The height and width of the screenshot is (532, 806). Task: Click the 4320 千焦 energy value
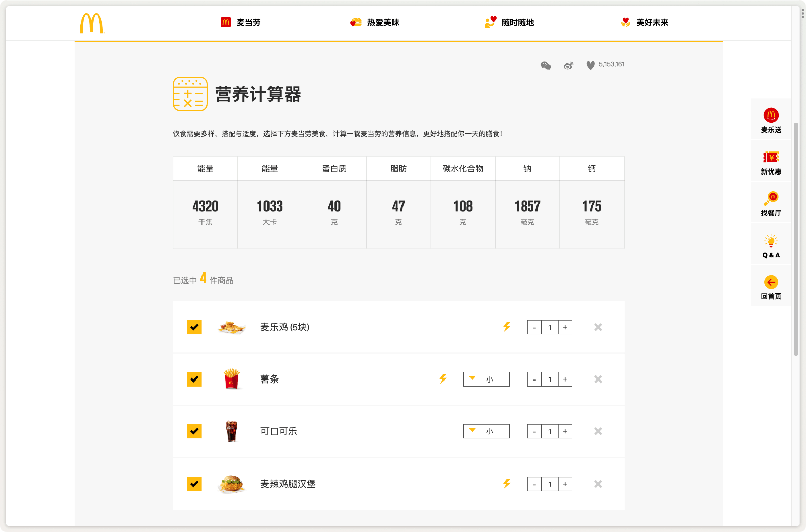[x=205, y=213]
